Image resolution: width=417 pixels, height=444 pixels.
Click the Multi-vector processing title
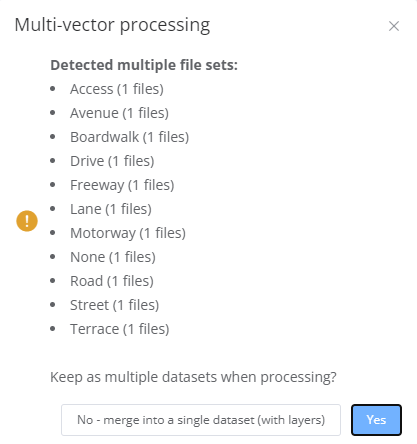click(112, 25)
